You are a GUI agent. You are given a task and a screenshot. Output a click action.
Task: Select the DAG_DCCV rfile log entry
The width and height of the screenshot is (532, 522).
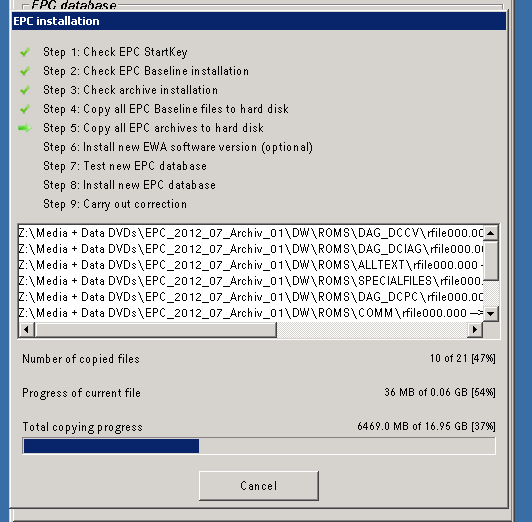(251, 233)
